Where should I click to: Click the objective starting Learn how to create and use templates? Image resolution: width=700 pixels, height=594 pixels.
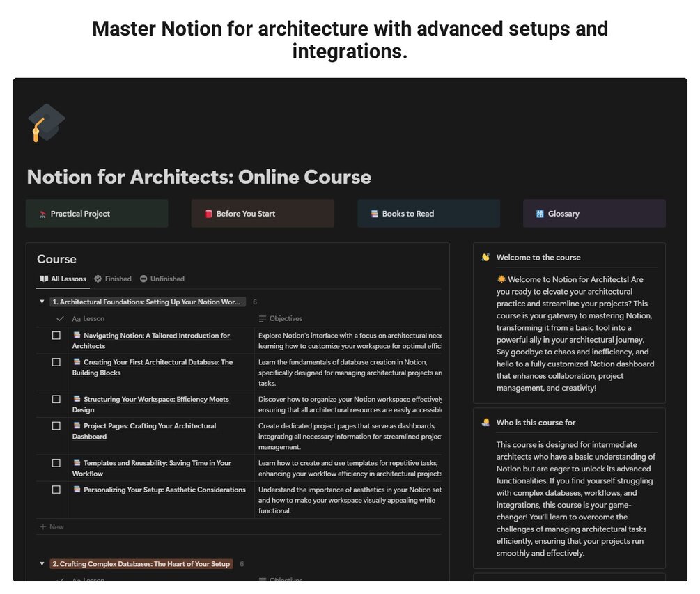[350, 468]
